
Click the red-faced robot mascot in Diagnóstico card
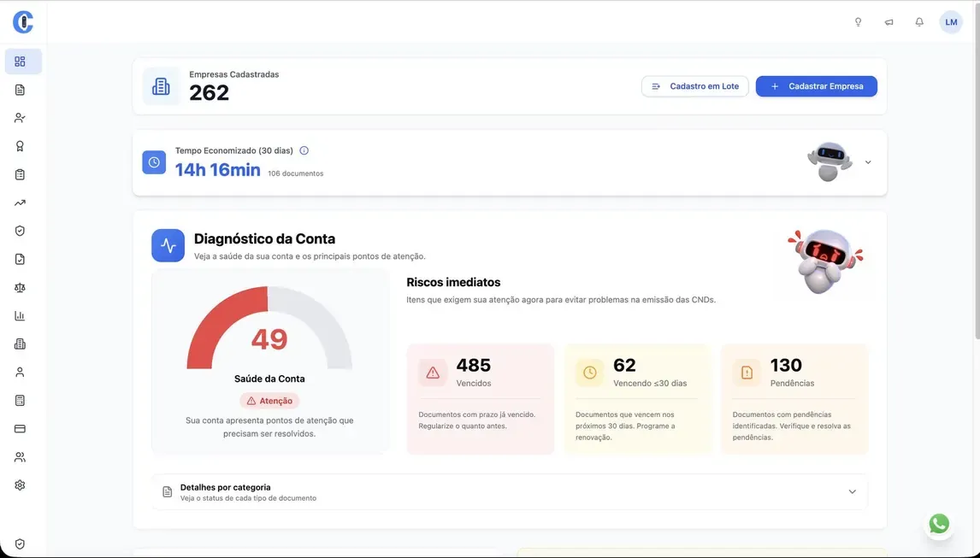825,261
